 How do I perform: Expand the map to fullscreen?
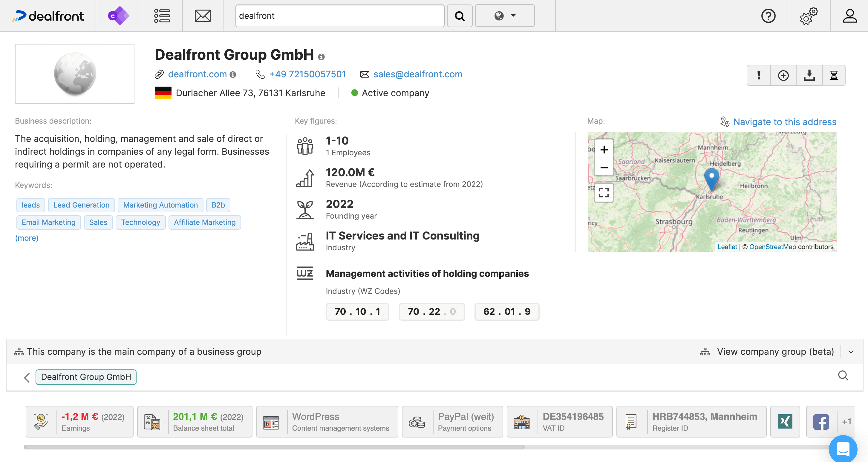pos(604,192)
